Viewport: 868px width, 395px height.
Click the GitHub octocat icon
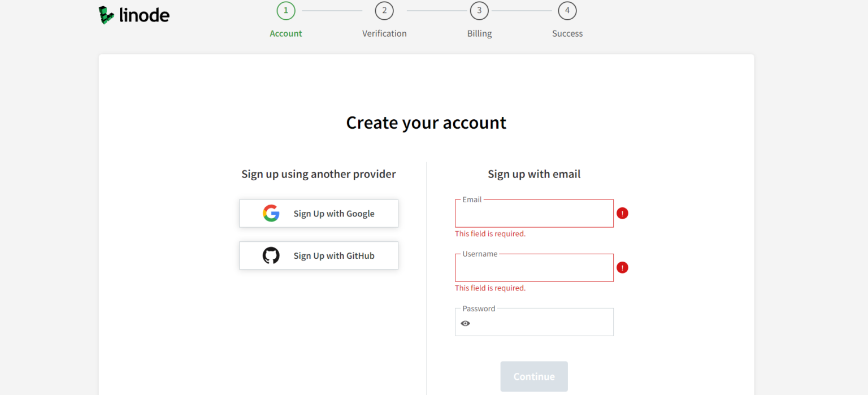pos(271,255)
